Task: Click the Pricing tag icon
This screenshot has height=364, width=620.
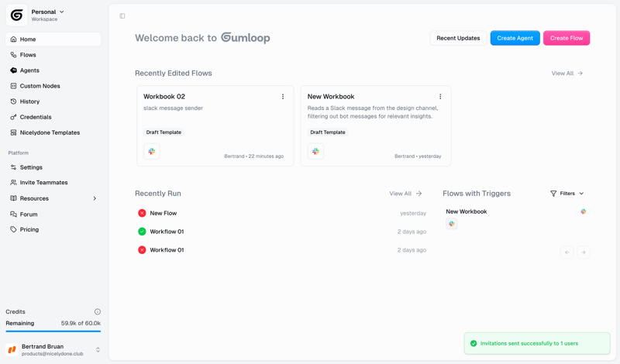Action: [x=13, y=229]
